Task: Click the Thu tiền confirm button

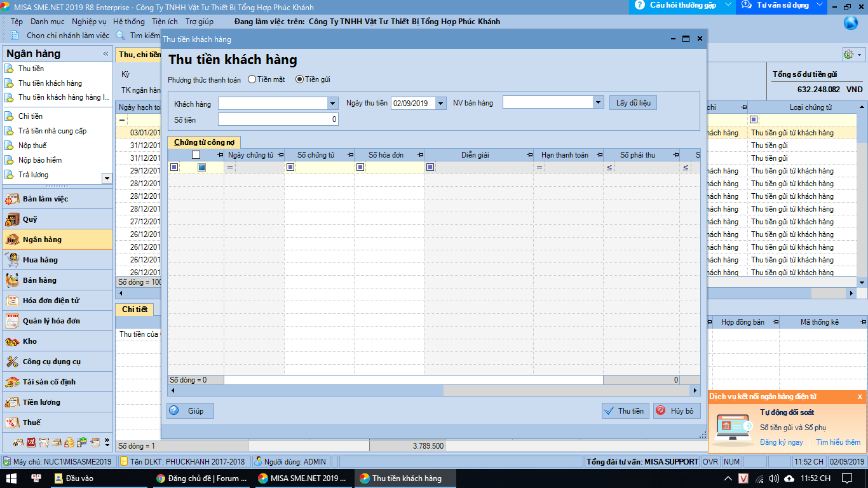Action: [625, 411]
